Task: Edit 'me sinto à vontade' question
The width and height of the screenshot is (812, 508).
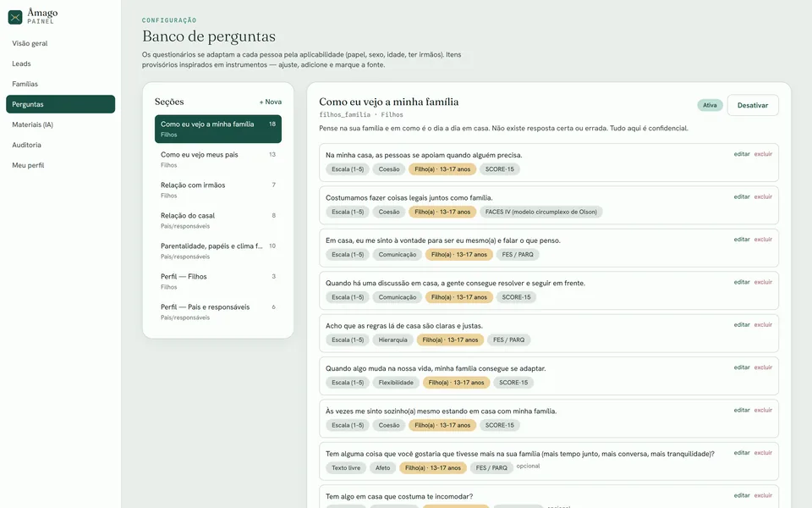Action: (x=742, y=239)
